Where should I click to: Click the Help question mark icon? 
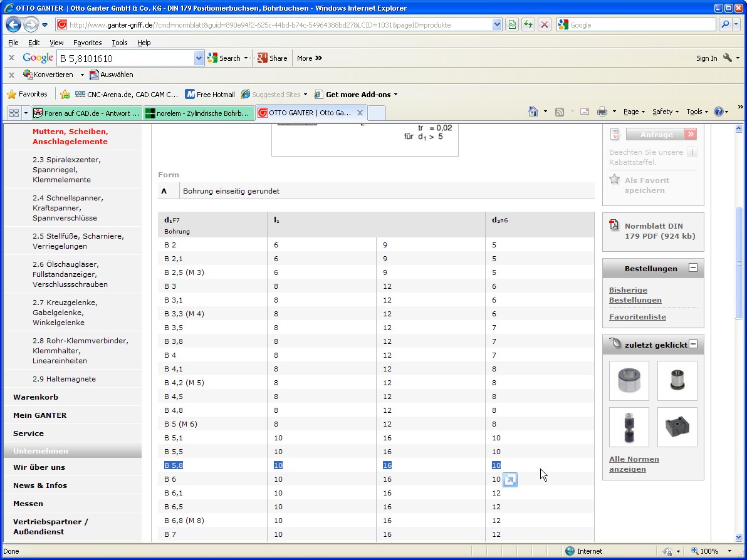pyautogui.click(x=718, y=111)
